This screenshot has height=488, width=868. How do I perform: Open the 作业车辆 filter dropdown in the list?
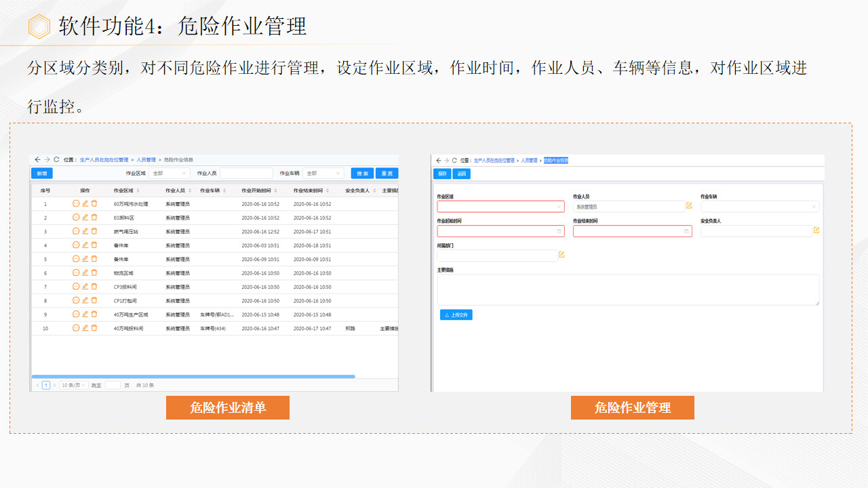pos(323,174)
